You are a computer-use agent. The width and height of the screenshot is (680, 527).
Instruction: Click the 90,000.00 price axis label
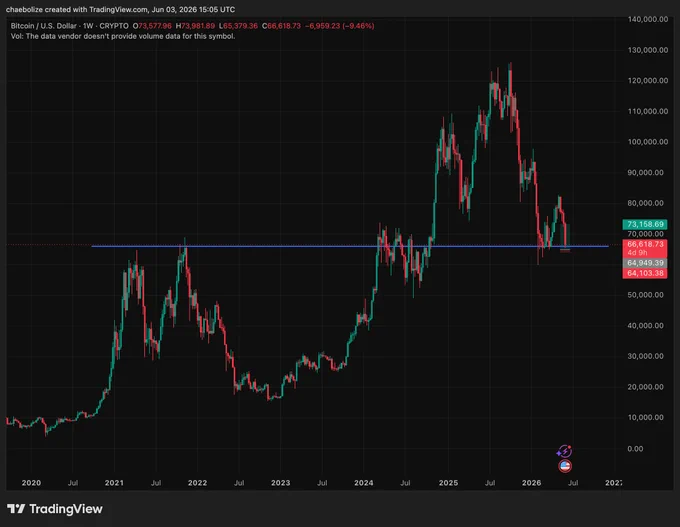[x=646, y=173]
